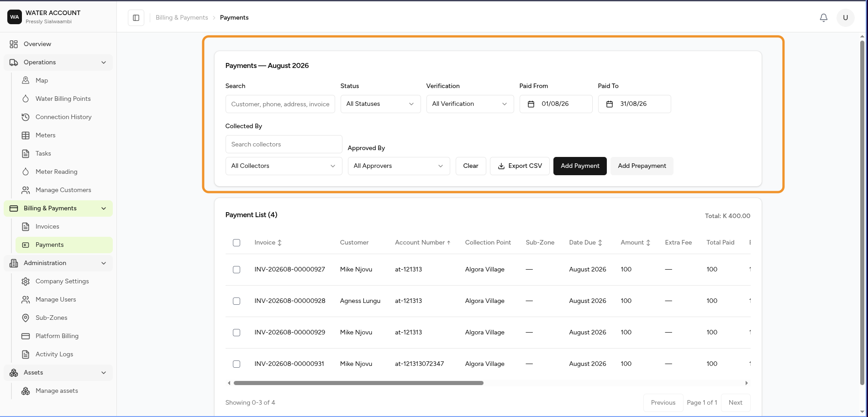Open the Invoices page
The width and height of the screenshot is (868, 417).
pos(63,227)
